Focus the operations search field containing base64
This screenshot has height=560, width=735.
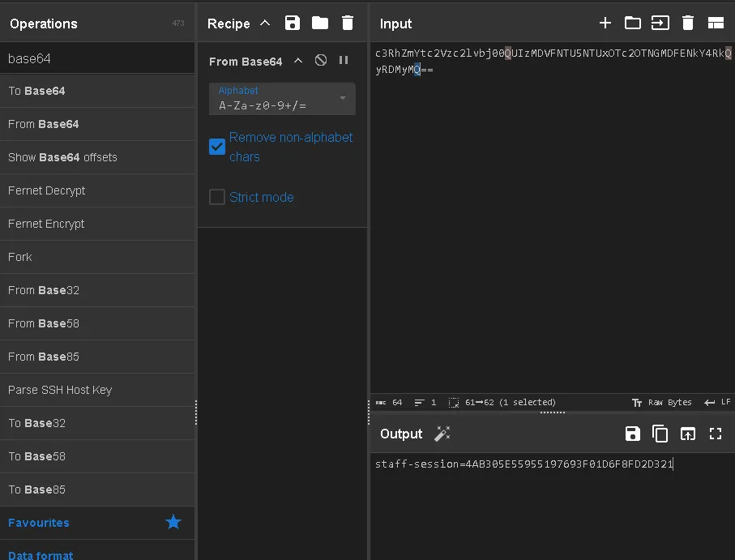pyautogui.click(x=97, y=58)
